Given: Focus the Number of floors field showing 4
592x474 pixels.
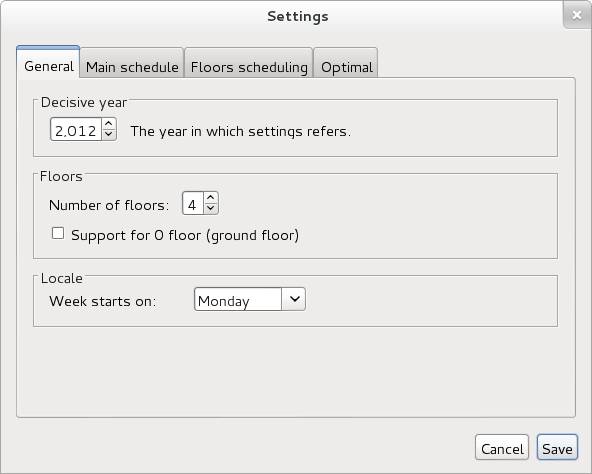Looking at the screenshot, I should point(193,203).
